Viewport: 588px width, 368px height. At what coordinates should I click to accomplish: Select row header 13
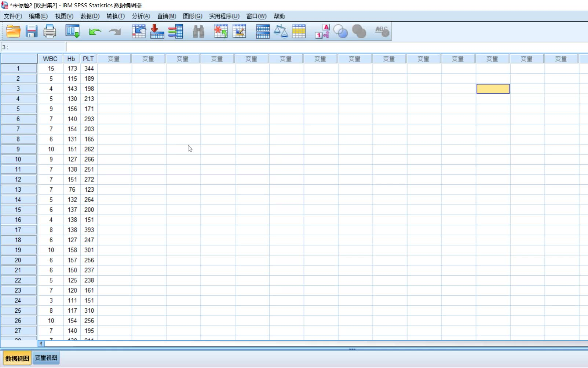(18, 189)
